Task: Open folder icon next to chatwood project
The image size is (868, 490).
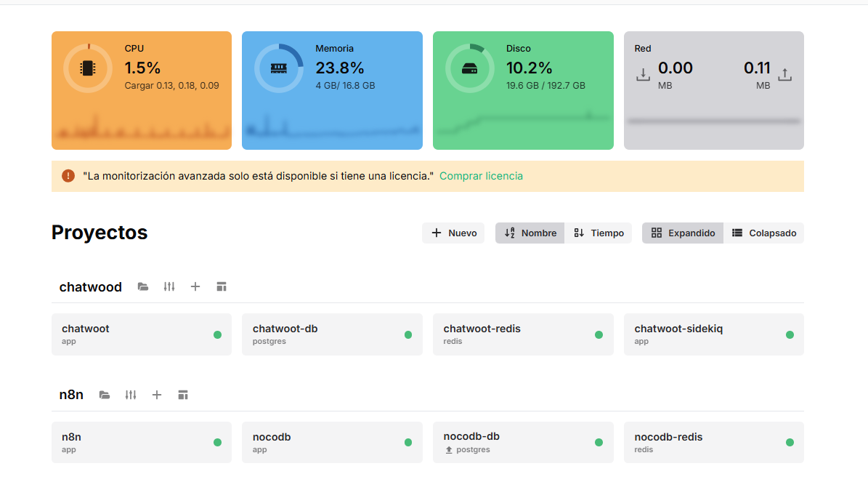Action: [143, 287]
